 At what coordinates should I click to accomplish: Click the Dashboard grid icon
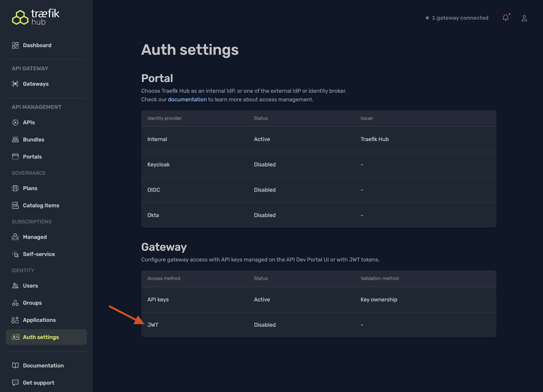pyautogui.click(x=15, y=45)
